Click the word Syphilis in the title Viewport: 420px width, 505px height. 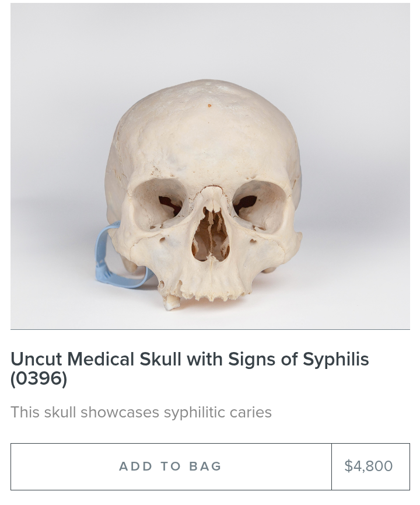pyautogui.click(x=335, y=360)
